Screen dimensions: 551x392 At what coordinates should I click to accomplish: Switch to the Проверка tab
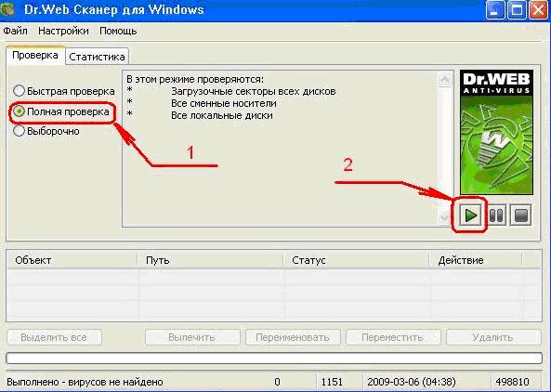point(35,56)
